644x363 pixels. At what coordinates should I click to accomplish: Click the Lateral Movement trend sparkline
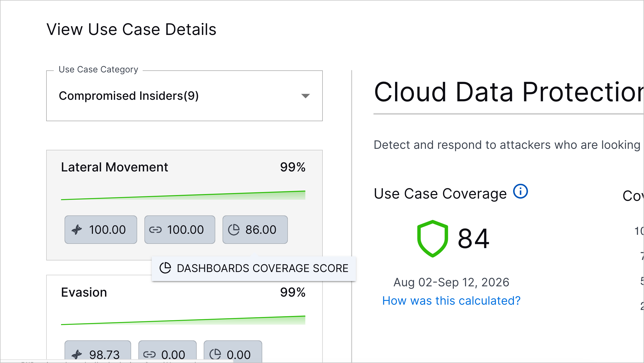tap(183, 195)
